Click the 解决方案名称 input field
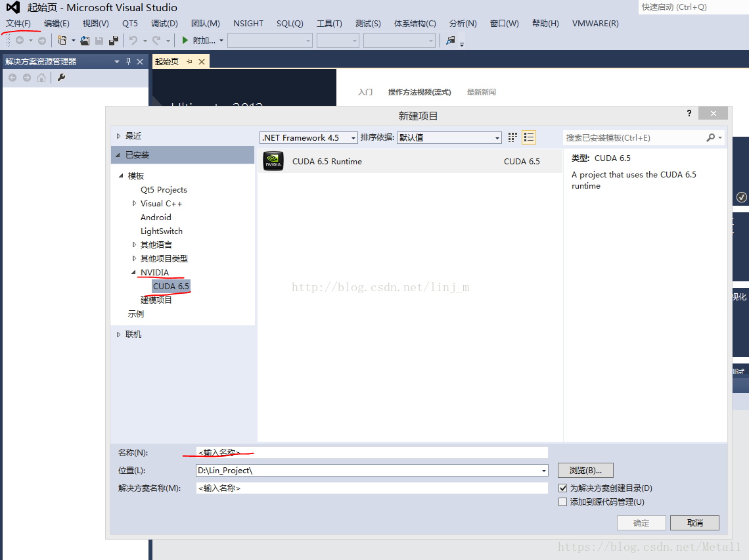 [372, 488]
